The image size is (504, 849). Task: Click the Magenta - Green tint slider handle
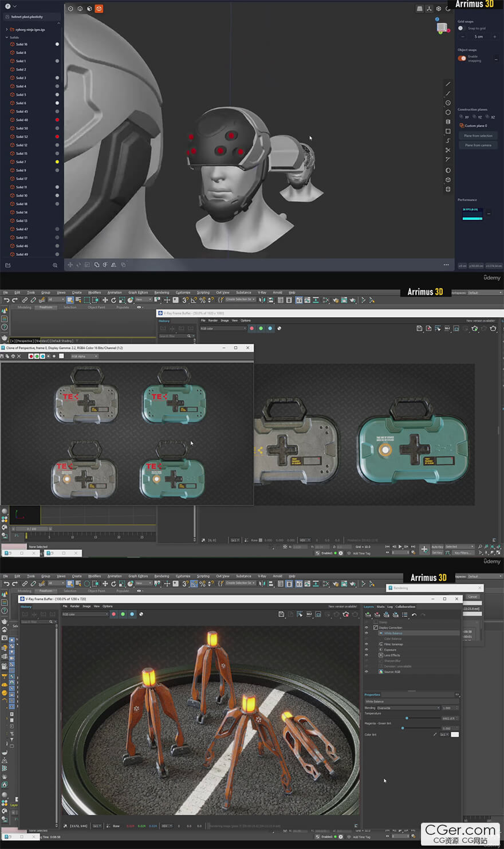point(403,728)
